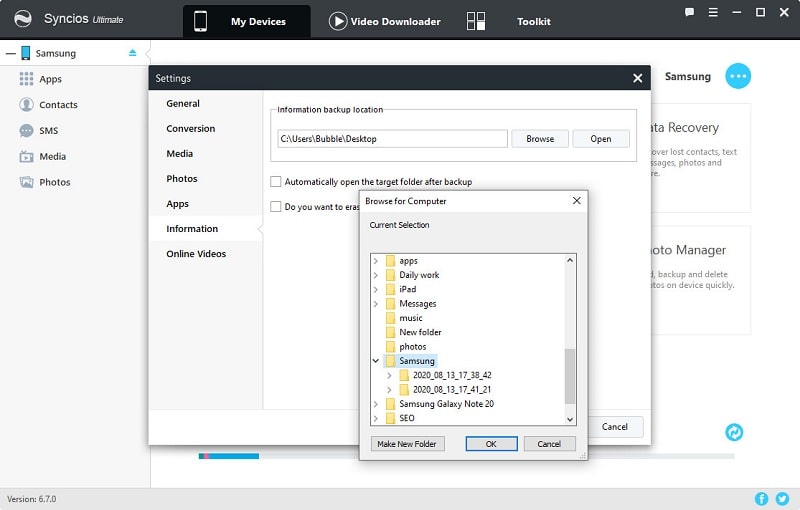Select the 2020_08_13_17_41_21 folder
The height and width of the screenshot is (510, 800).
[x=452, y=389]
